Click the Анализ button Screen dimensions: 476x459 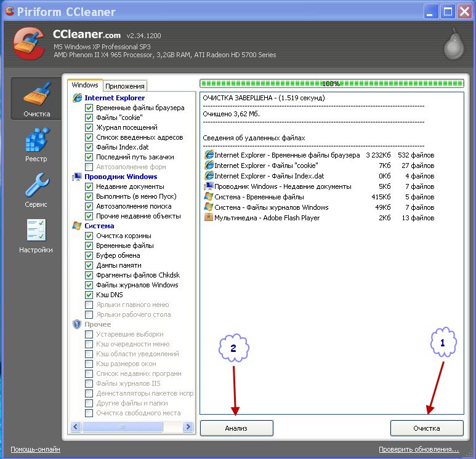(x=236, y=428)
